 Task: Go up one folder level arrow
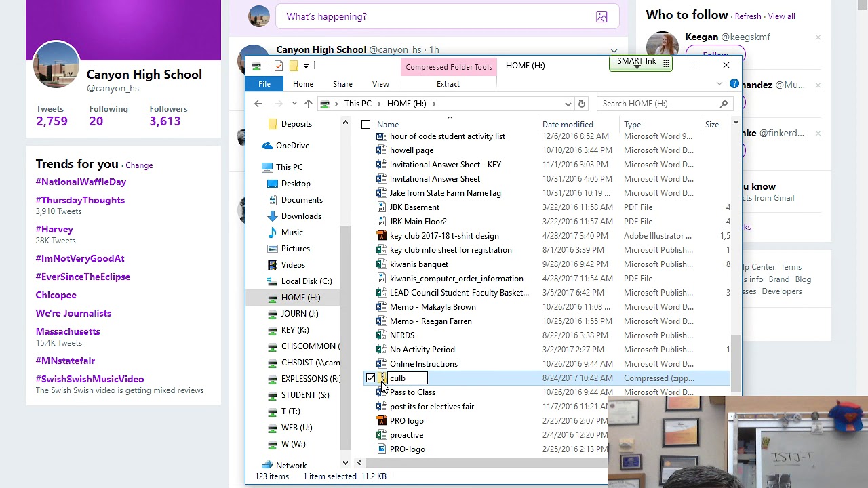point(309,104)
